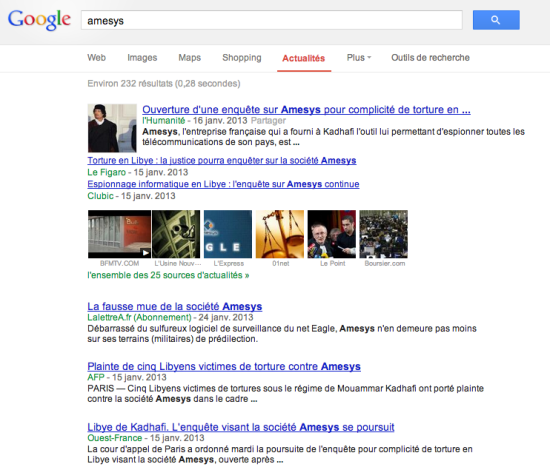Expand the Plus dropdown menu

click(x=358, y=58)
